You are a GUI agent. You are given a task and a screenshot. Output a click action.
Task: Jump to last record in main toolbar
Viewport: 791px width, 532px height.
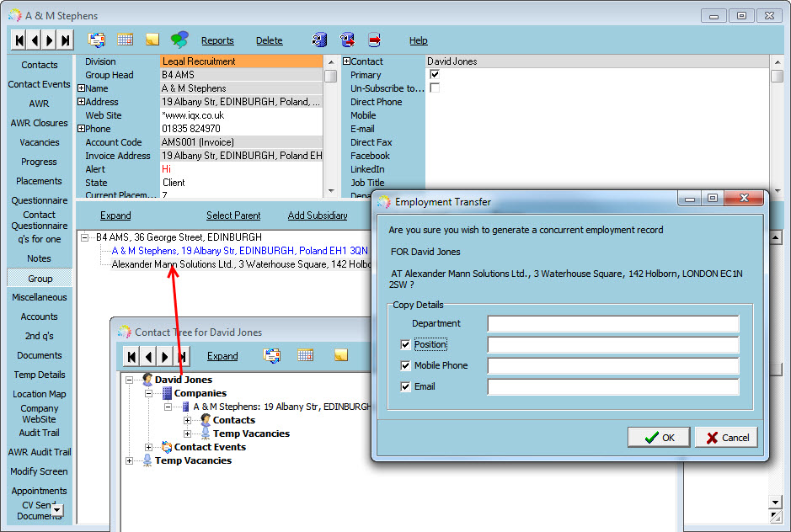66,40
